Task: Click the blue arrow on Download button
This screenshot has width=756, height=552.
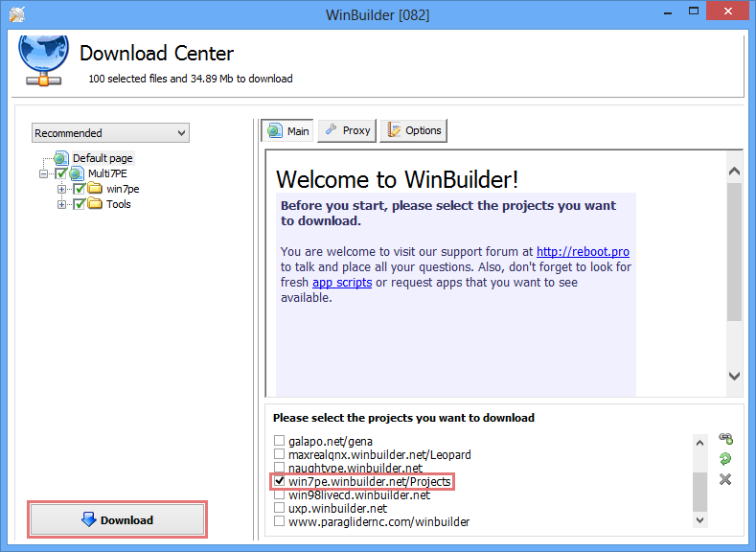Action: coord(89,519)
